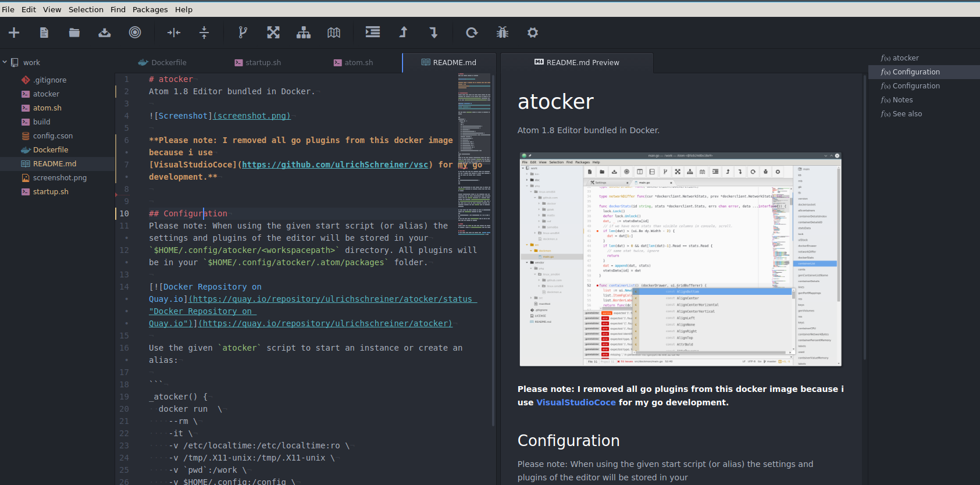Open screenshot.png in the tree view
This screenshot has width=980, height=485.
click(60, 177)
